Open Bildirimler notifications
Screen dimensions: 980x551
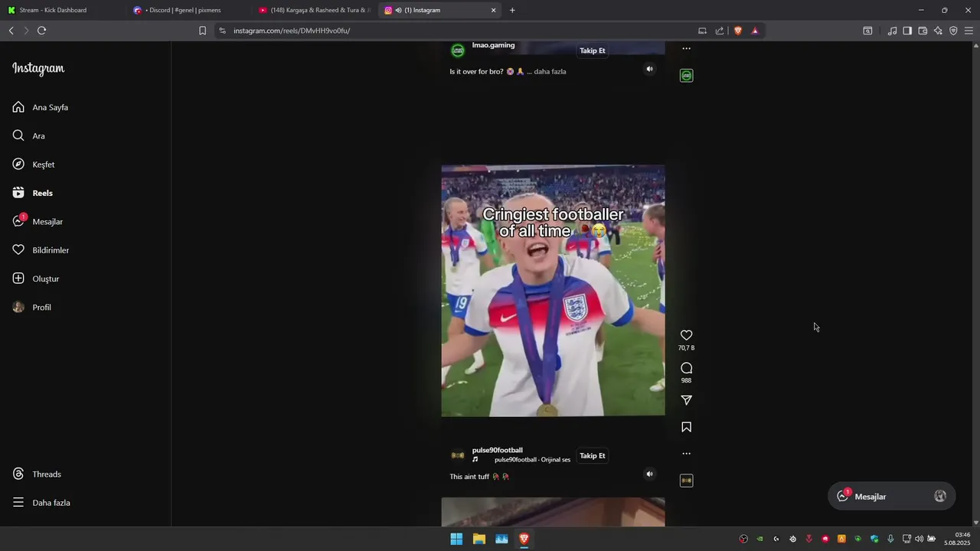(x=41, y=250)
